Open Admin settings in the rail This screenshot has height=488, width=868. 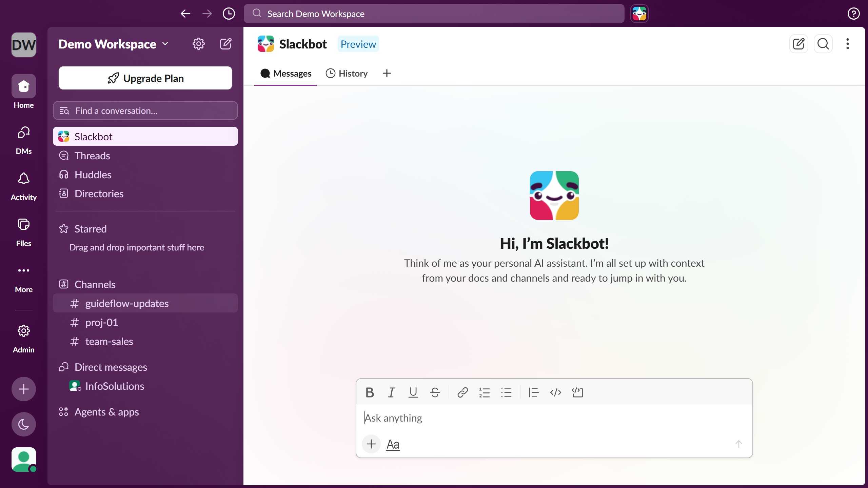tap(24, 339)
